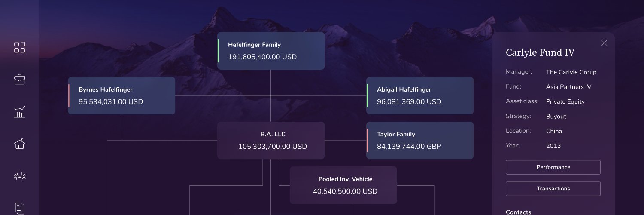This screenshot has height=215, width=644.
Task: Select the Pooled Inv. Vehicle node
Action: 343,185
